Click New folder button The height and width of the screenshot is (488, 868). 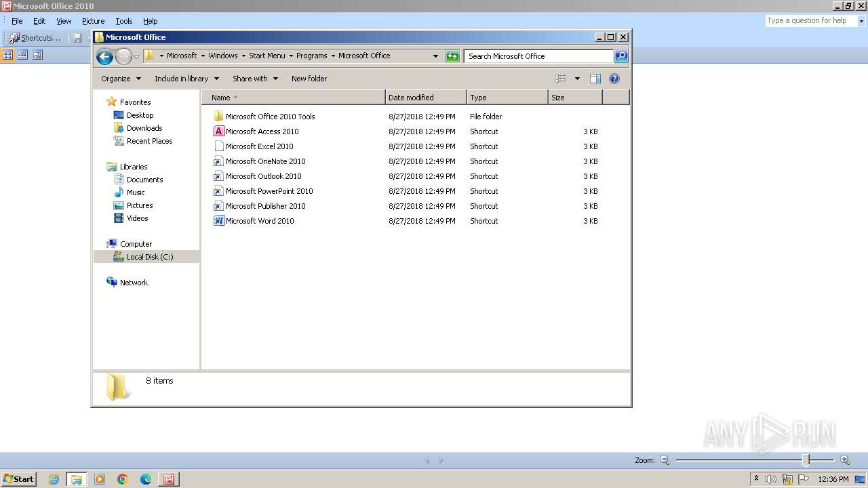pyautogui.click(x=309, y=79)
